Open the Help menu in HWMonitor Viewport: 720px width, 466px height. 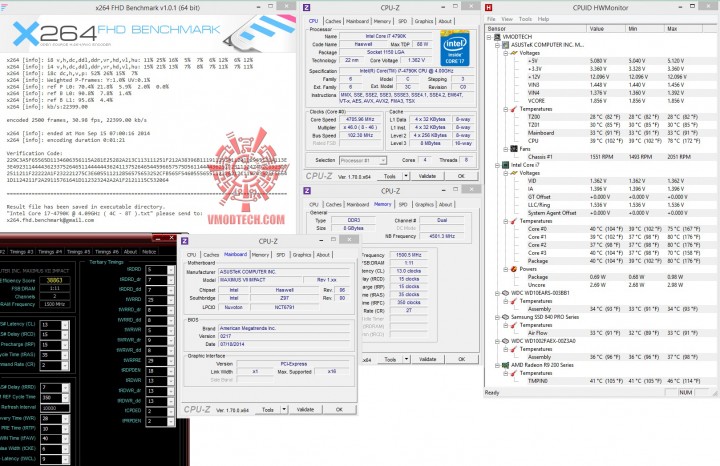click(x=543, y=19)
